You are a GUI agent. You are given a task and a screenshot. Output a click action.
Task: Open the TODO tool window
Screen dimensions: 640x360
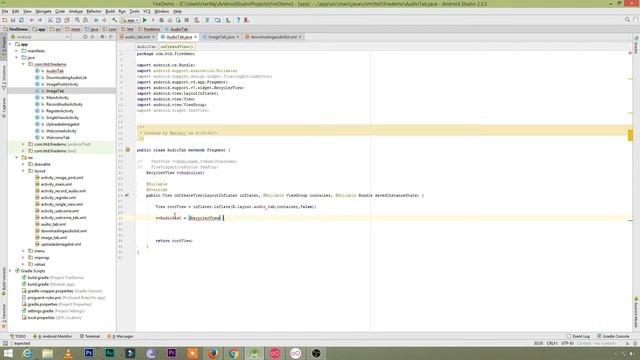18,336
